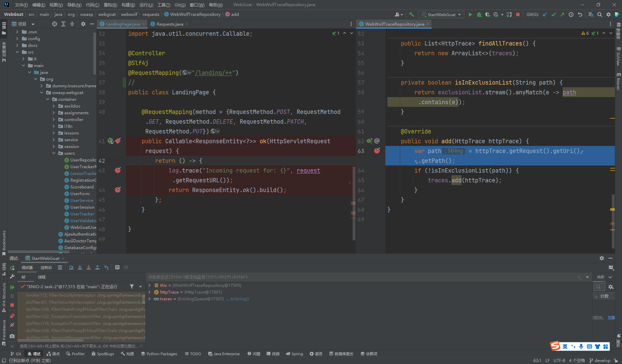Switch to the LandingPage.java tab
The width and height of the screenshot is (622, 364).
(x=123, y=24)
